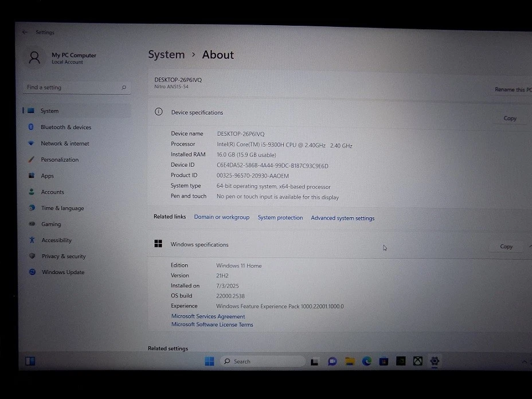Collapse the Windows specifications section
This screenshot has width=532, height=399.
[x=530, y=246]
